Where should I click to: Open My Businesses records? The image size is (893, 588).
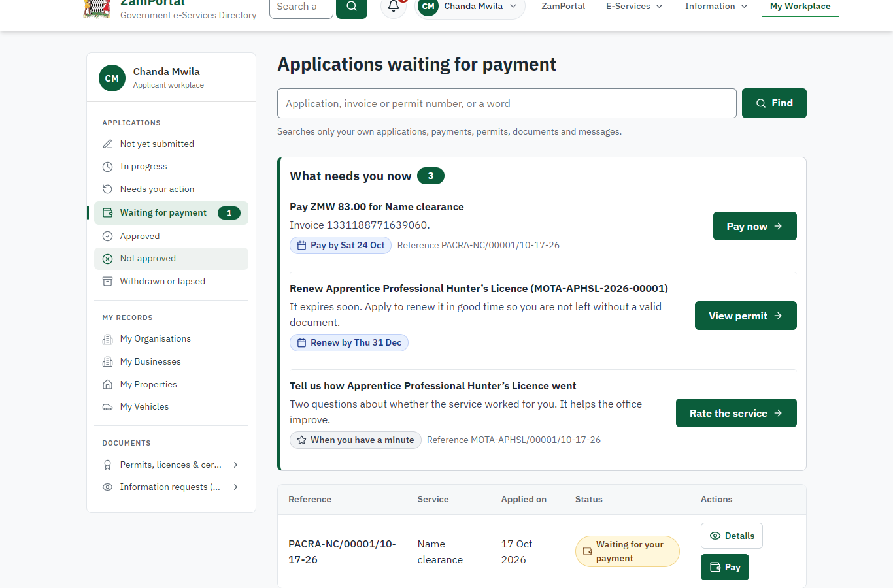coord(171,362)
